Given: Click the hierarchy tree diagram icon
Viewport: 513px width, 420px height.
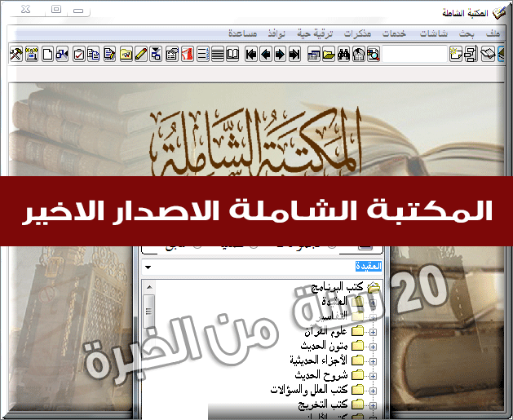Looking at the screenshot, I should tap(471, 54).
